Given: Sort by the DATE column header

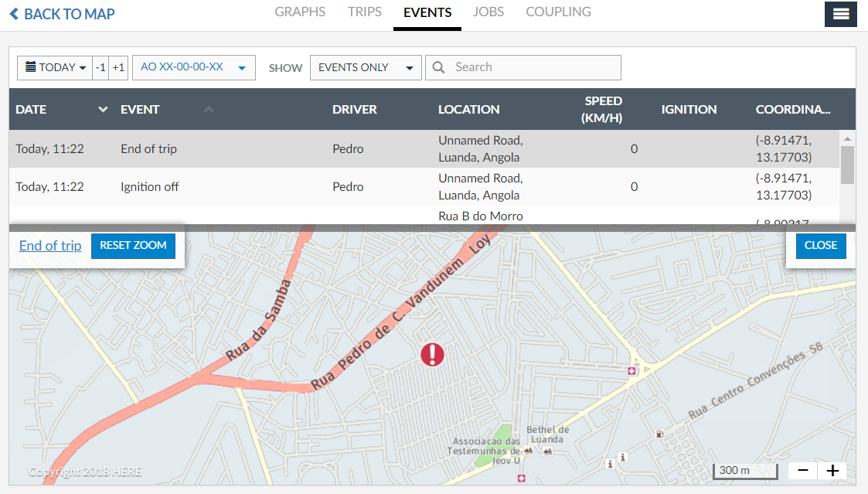Looking at the screenshot, I should click(x=32, y=109).
